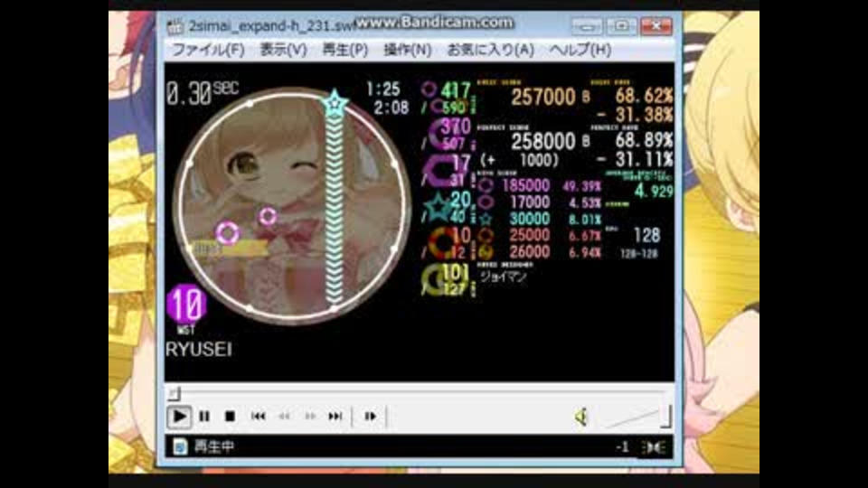Click the 258000 score value

pyautogui.click(x=543, y=142)
